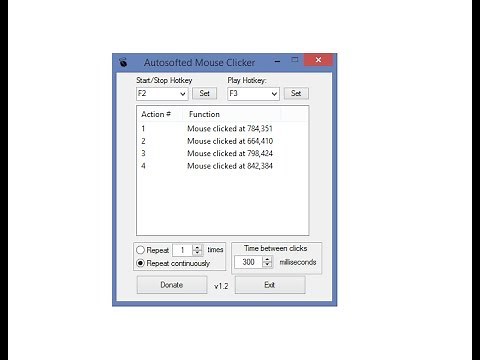Select the Repeat continuously radio button

tap(140, 263)
